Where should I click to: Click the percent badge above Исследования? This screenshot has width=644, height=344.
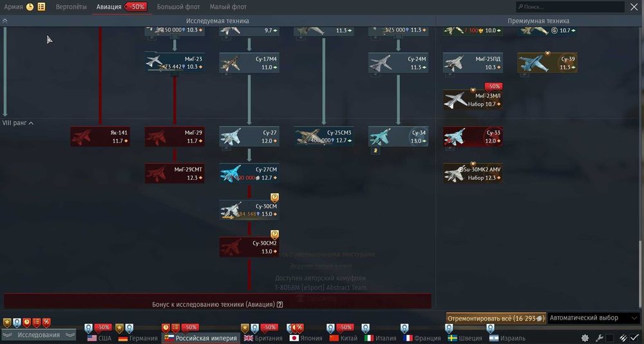click(x=46, y=323)
